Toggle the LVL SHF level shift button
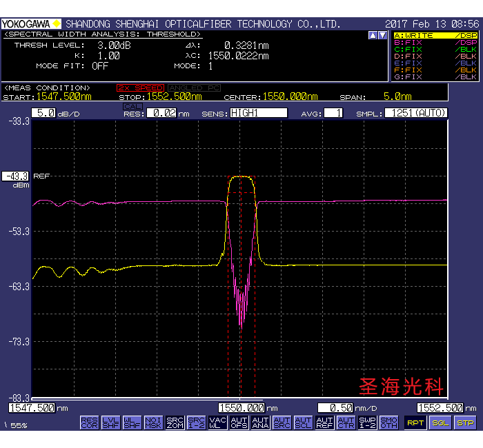 pyautogui.click(x=110, y=422)
